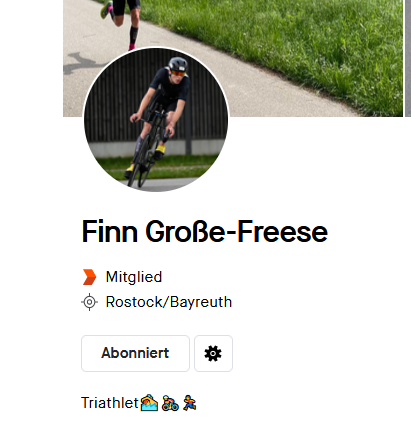Click the Abonniert button
Viewport: 411px width, 435px height.
pyautogui.click(x=135, y=353)
